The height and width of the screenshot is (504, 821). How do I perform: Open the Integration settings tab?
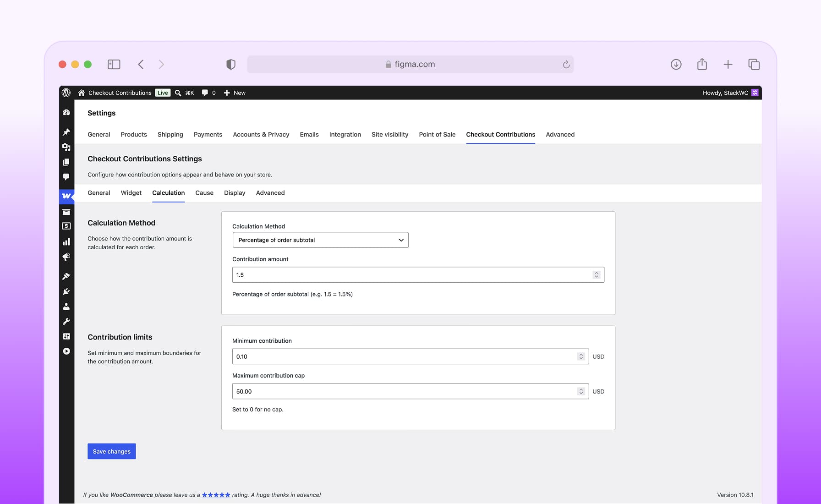(x=345, y=135)
